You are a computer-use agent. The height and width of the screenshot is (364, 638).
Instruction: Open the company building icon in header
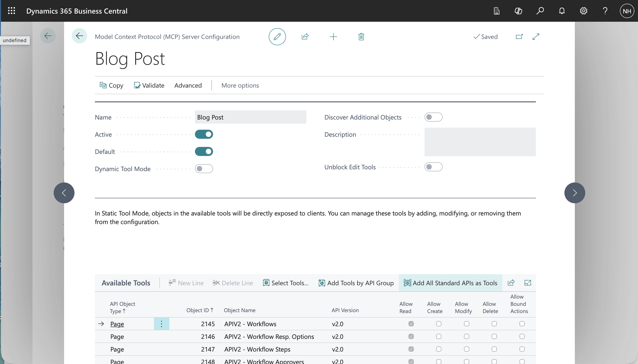click(496, 11)
